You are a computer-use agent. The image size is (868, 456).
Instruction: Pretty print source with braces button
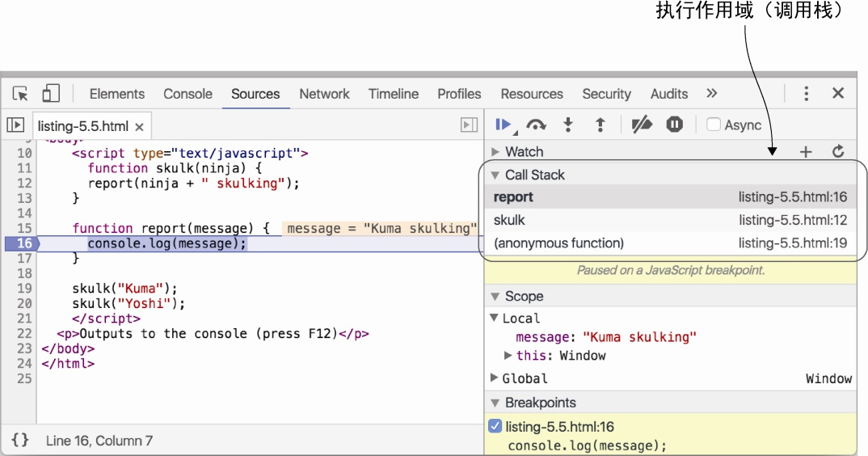(x=20, y=440)
